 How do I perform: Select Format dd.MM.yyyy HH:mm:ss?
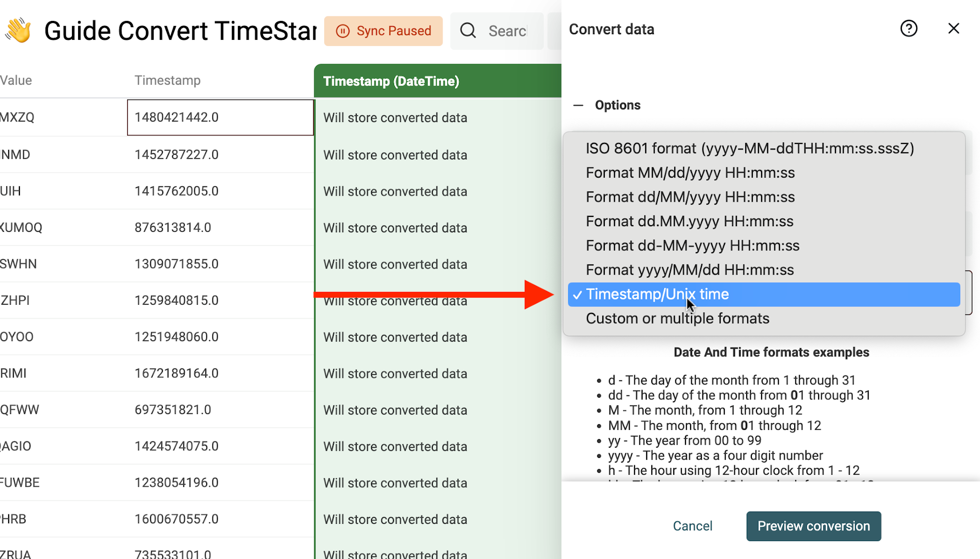tap(690, 221)
